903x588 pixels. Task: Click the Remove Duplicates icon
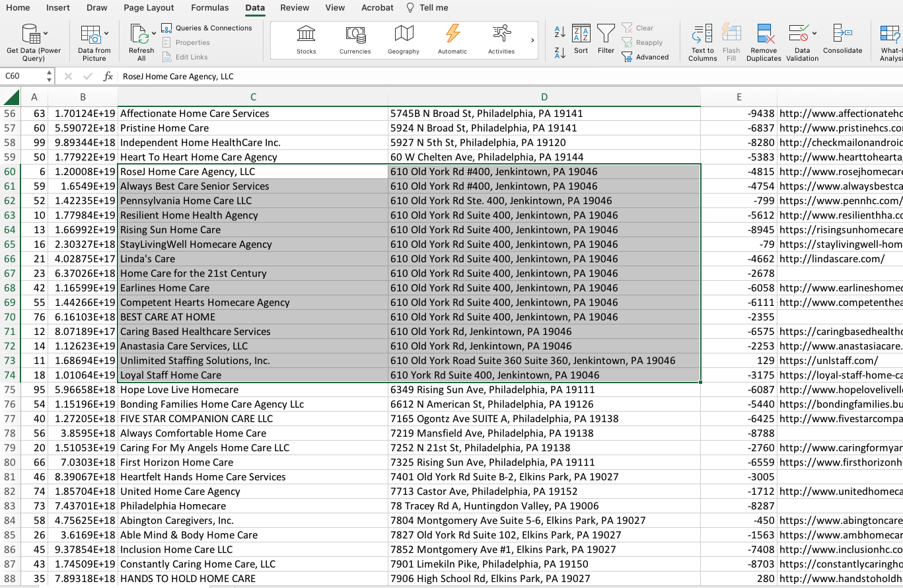point(764,34)
